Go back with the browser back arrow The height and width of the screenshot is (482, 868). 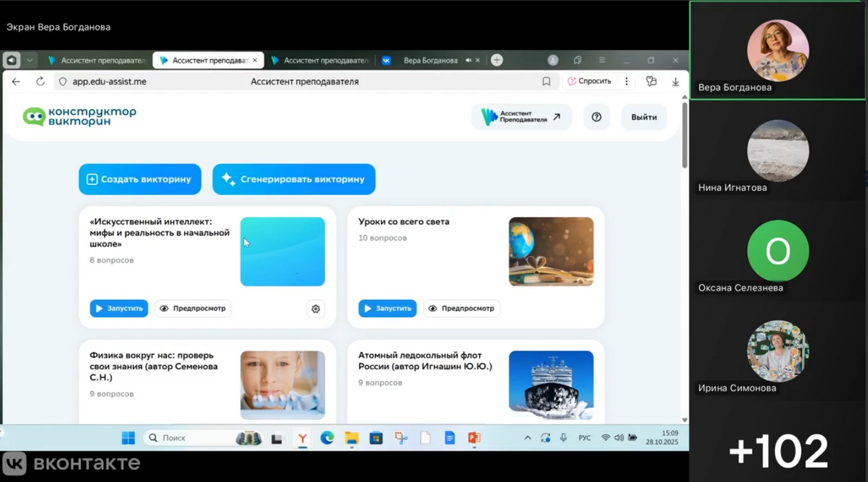(16, 81)
